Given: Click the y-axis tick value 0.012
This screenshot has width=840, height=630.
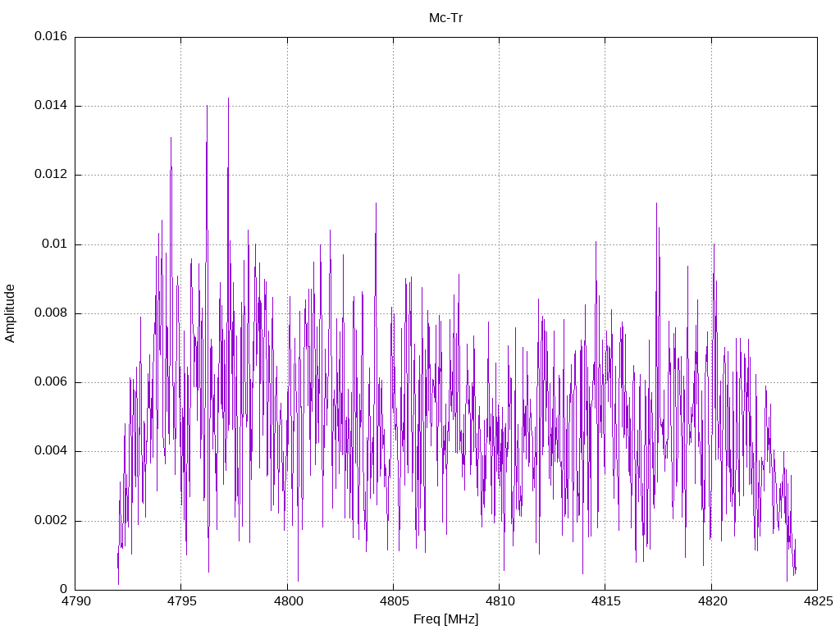Looking at the screenshot, I should [x=51, y=174].
